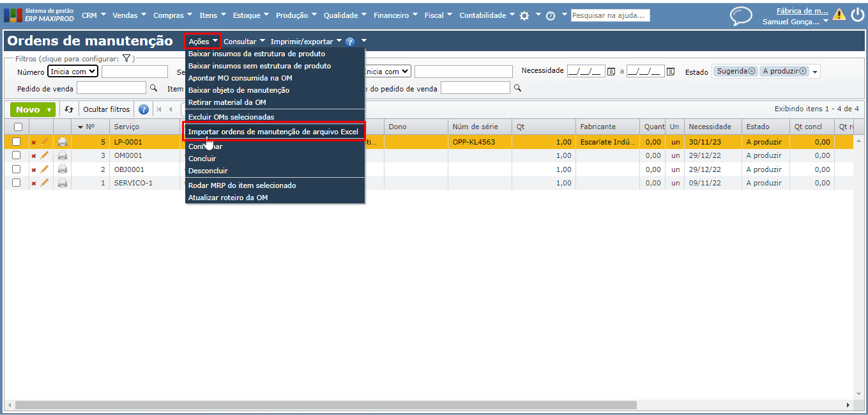Edit order OBJ0001 with pencil icon
The image size is (868, 415).
pos(44,169)
